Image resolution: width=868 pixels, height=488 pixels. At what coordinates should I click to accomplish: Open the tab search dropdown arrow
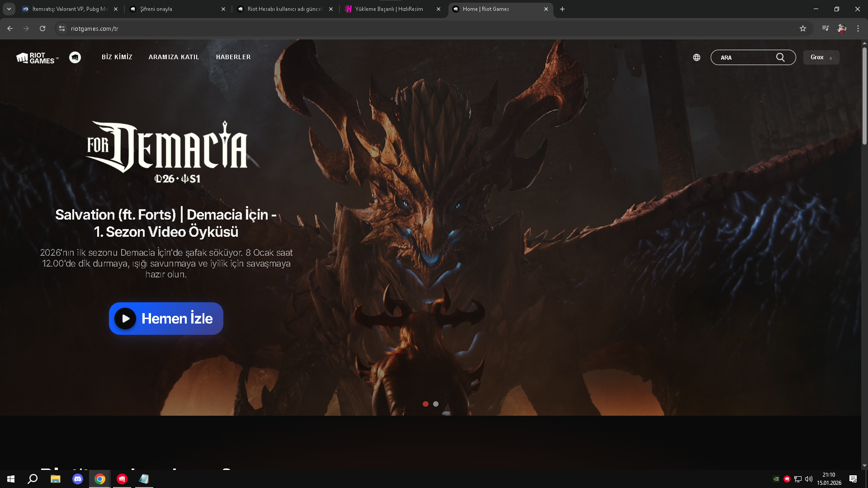9,9
